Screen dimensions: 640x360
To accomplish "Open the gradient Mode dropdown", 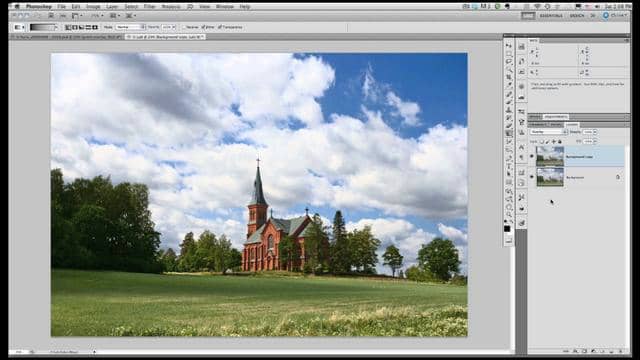I will click(x=131, y=27).
